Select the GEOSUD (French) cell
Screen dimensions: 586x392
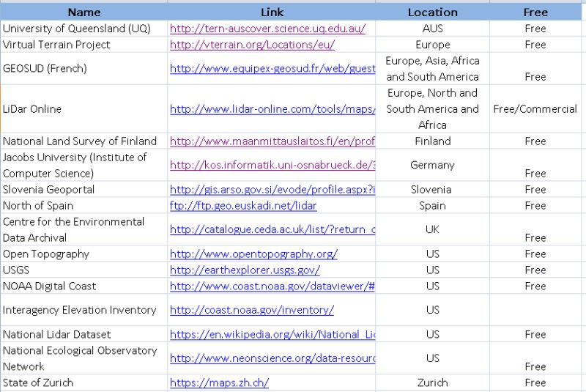(x=84, y=68)
